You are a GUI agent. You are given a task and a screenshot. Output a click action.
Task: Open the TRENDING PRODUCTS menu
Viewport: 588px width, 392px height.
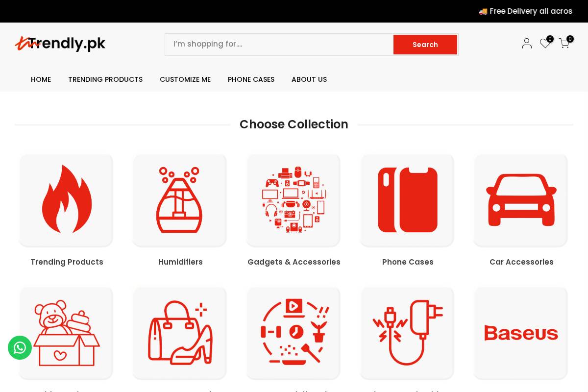pos(105,79)
